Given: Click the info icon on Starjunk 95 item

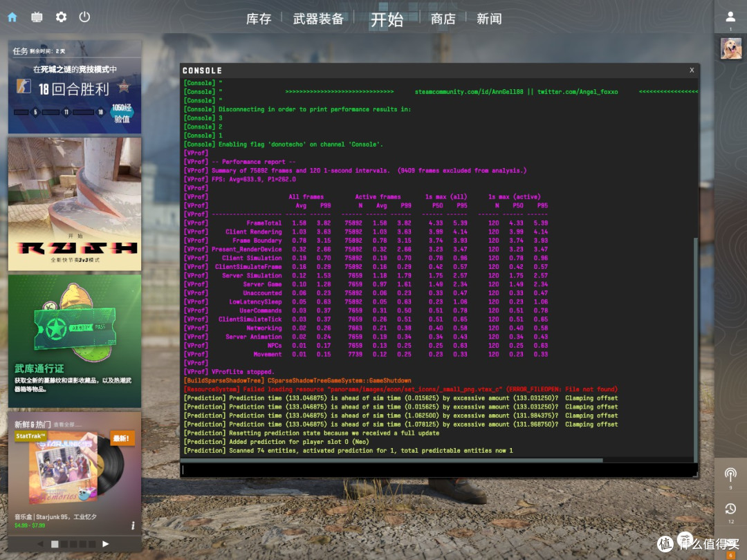Looking at the screenshot, I should [133, 525].
